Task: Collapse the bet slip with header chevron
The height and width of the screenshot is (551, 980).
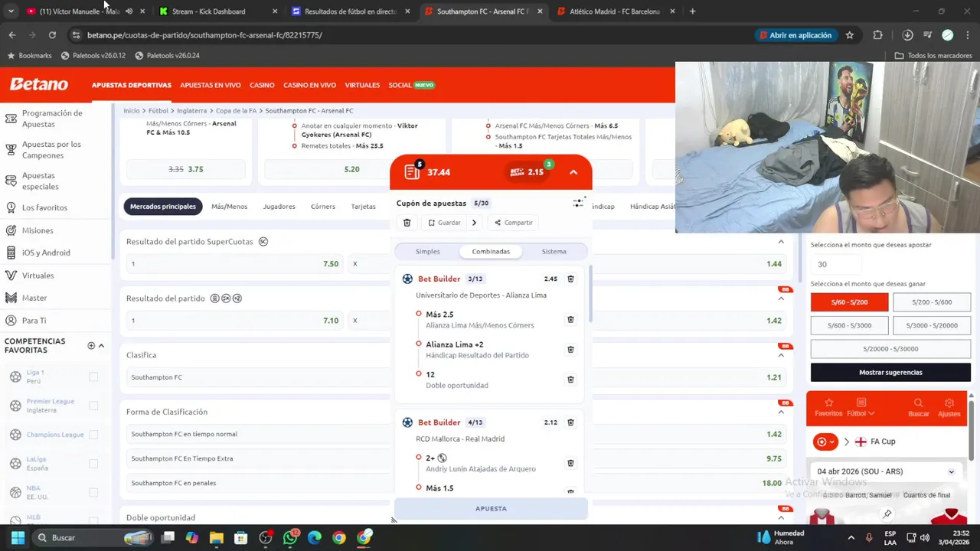Action: [x=573, y=172]
